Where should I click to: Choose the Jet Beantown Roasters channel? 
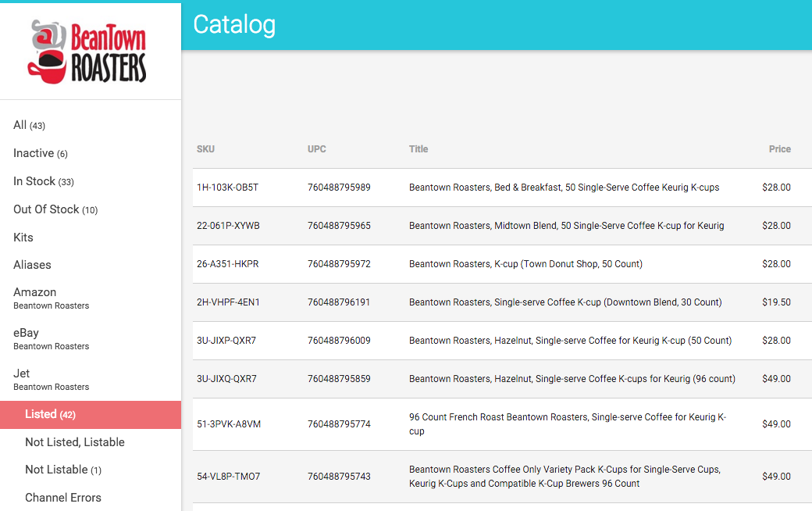(52, 380)
